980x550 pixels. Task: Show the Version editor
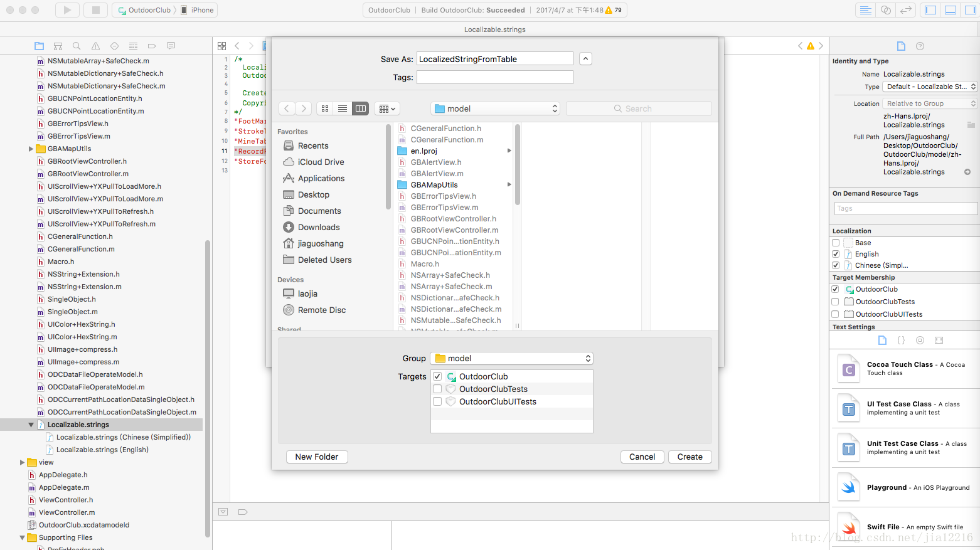point(905,10)
